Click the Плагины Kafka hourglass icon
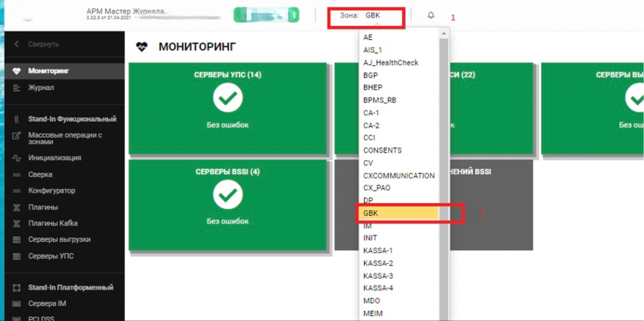 (x=16, y=223)
